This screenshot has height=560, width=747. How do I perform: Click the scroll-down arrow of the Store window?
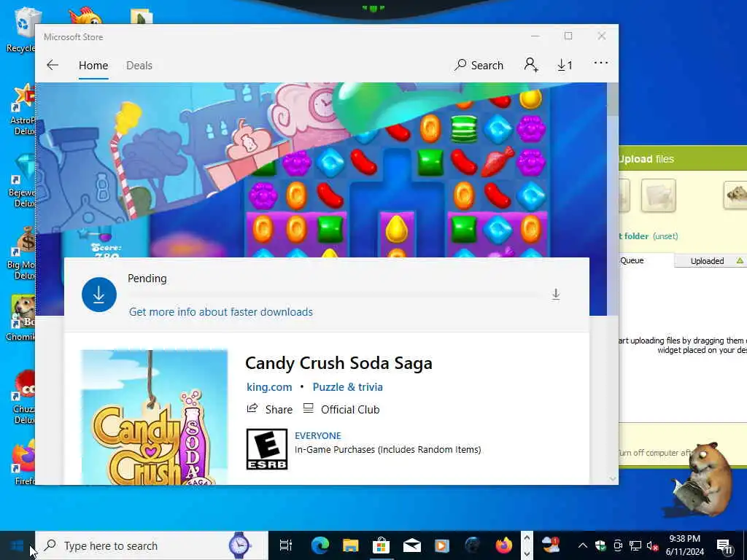point(613,478)
